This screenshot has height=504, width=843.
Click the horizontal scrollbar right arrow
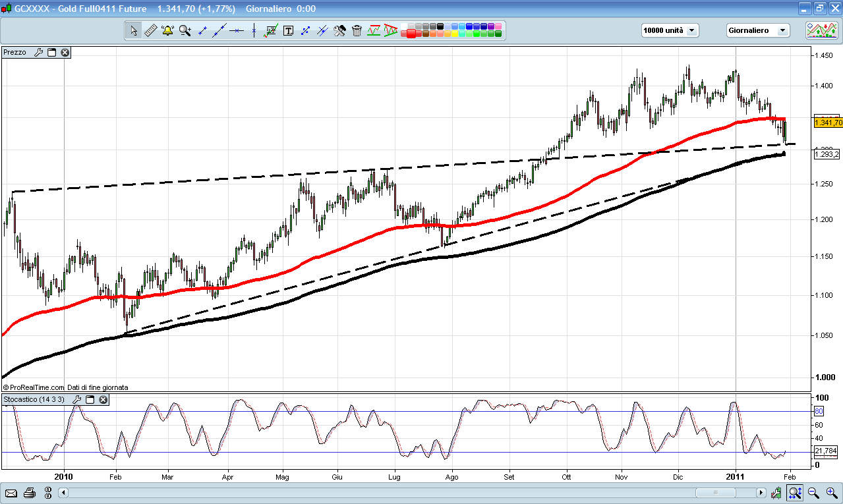pos(761,492)
